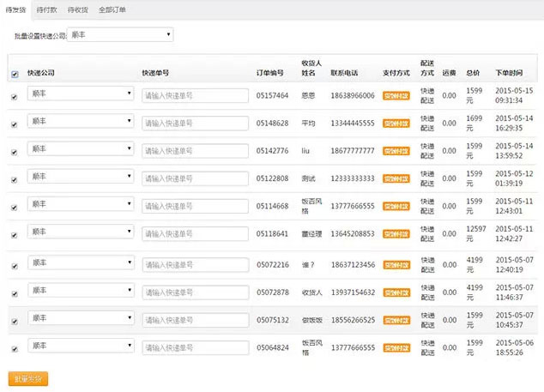The image size is (544, 392).
Task: Open the 待收货 tab
Action: (x=79, y=9)
